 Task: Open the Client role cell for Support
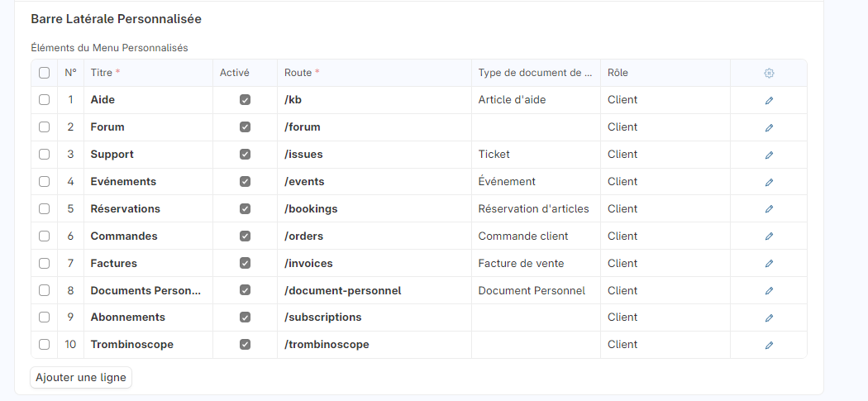664,155
